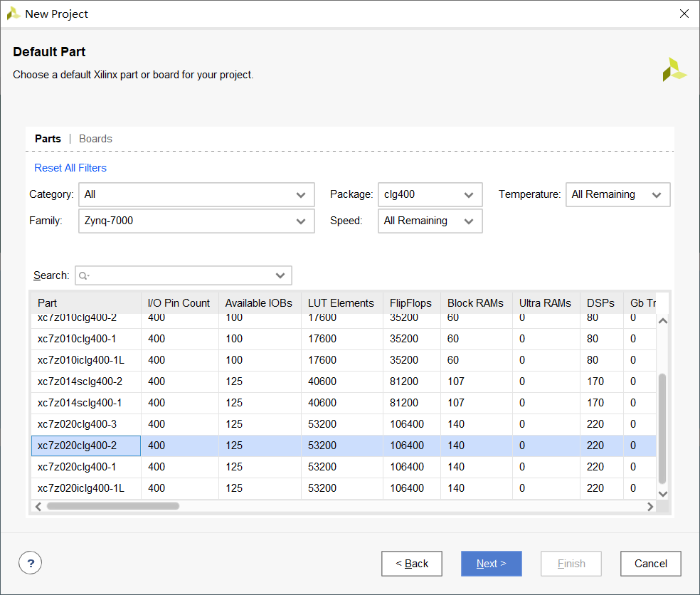Select the Parts tab
Viewport: 700px width, 595px height.
48,139
